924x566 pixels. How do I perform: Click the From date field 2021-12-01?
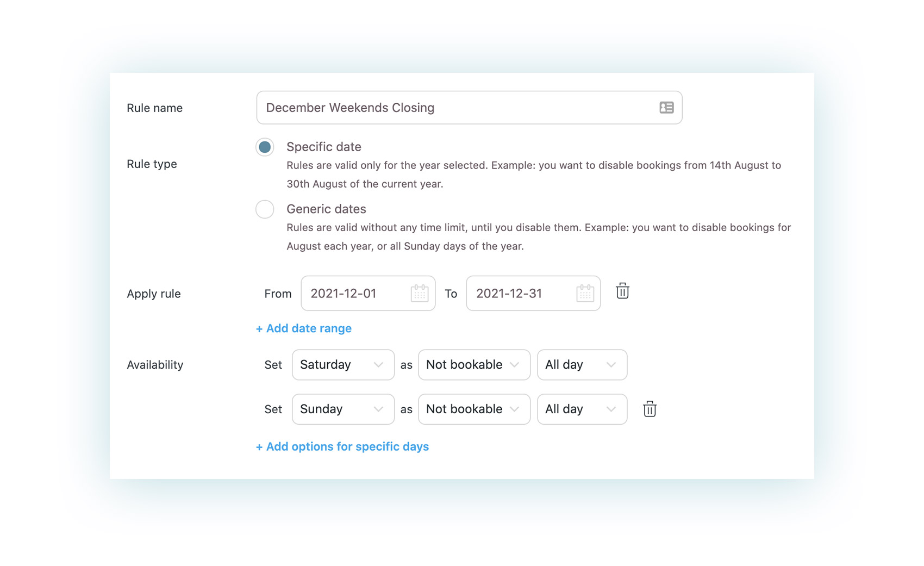coord(368,293)
